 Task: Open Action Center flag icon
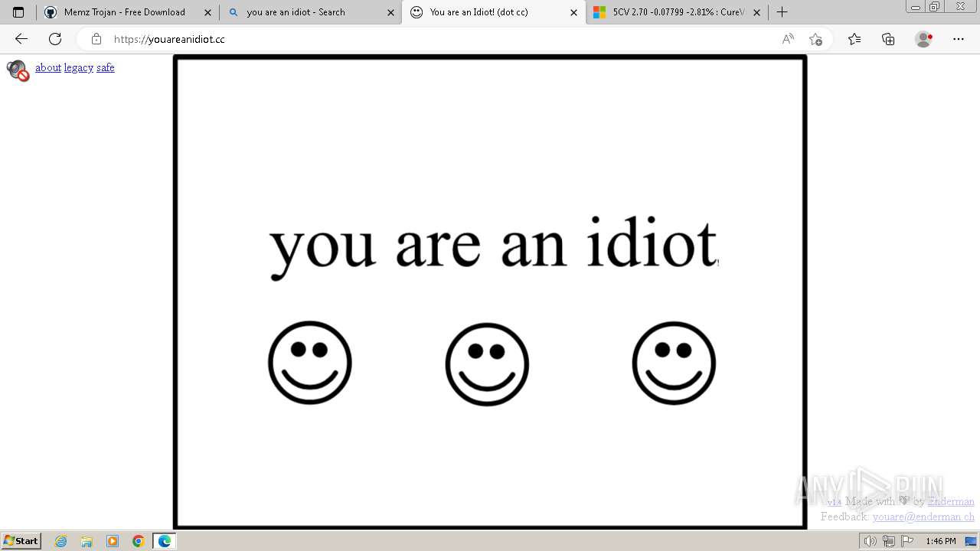click(907, 541)
